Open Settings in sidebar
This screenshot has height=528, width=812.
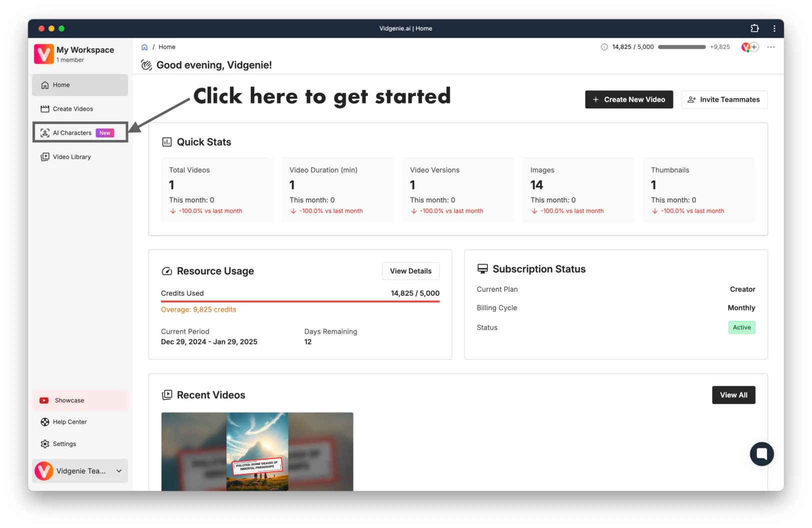point(80,444)
